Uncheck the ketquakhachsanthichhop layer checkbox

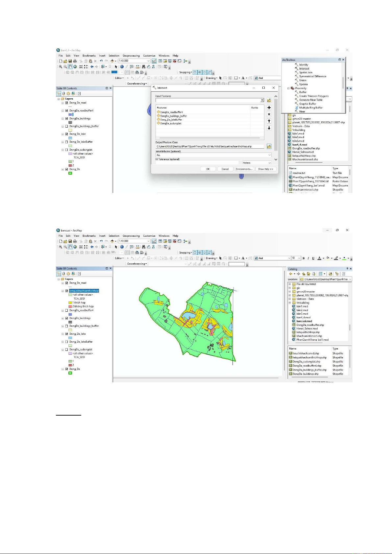[67, 291]
